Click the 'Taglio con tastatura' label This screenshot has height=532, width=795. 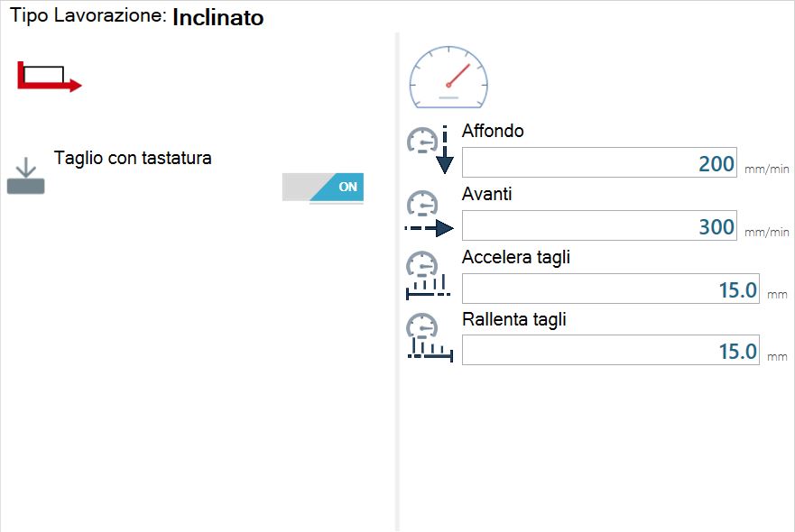(133, 158)
